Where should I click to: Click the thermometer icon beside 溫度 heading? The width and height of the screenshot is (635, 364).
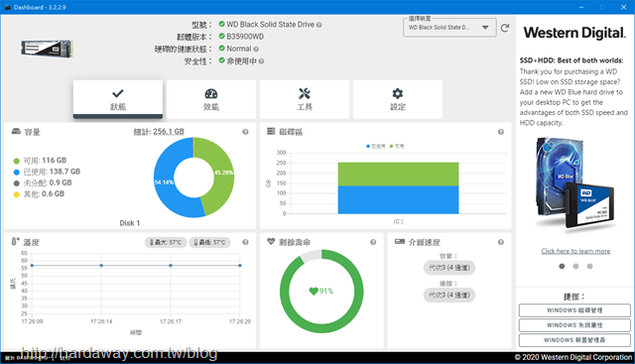pos(16,241)
